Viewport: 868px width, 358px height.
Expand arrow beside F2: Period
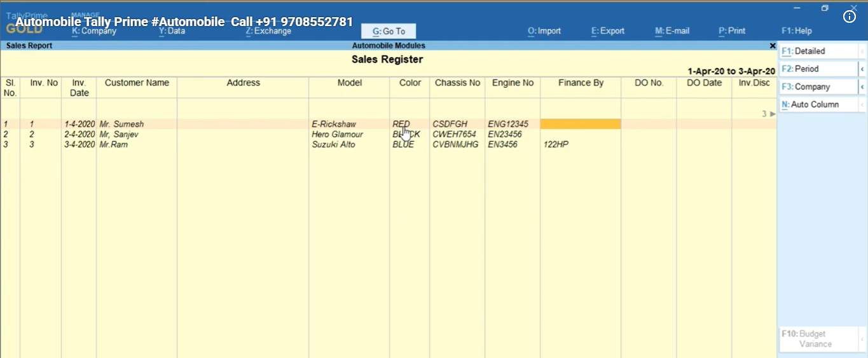[x=862, y=69]
